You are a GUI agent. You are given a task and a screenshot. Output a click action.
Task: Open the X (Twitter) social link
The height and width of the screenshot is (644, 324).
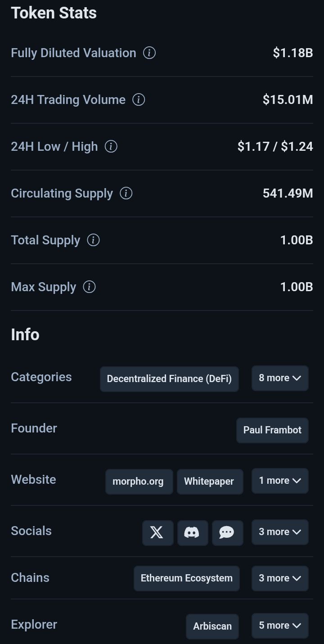[157, 533]
